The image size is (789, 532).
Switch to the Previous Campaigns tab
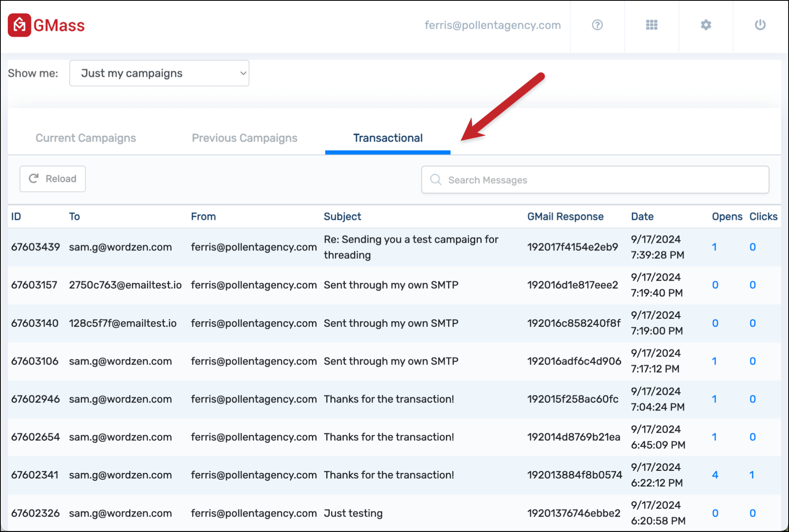click(x=245, y=138)
